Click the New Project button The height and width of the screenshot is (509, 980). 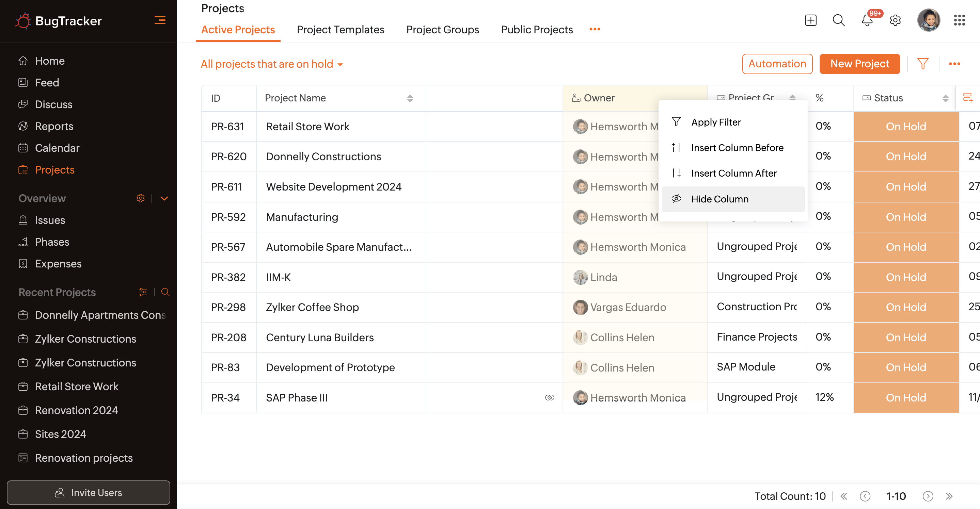859,64
